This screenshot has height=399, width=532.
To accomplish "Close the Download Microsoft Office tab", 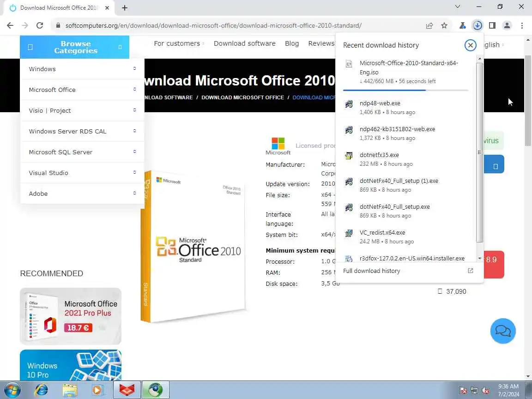I will [107, 8].
